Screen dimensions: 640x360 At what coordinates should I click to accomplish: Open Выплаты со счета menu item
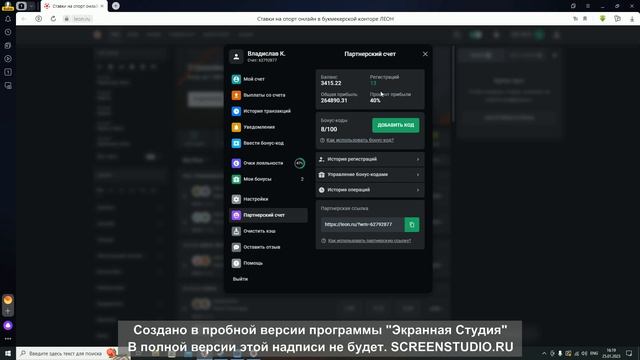[x=269, y=95]
